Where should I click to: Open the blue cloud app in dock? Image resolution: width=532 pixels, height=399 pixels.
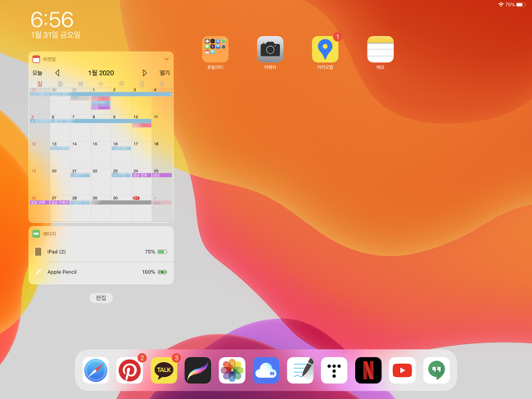266,370
